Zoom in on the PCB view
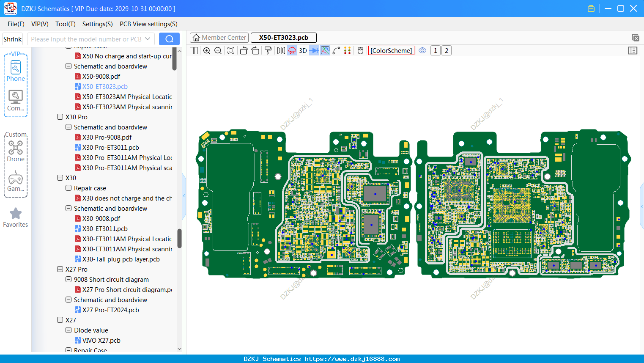Screen dimensions: 644x363 pos(207,51)
